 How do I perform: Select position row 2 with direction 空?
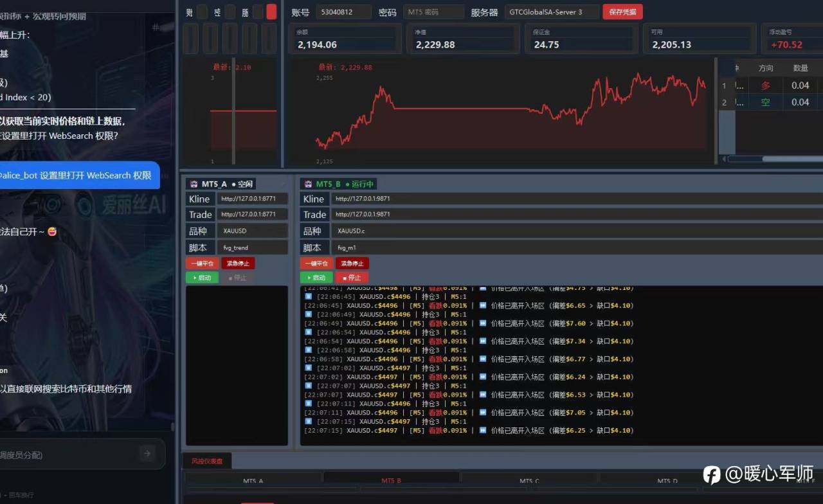(770, 102)
